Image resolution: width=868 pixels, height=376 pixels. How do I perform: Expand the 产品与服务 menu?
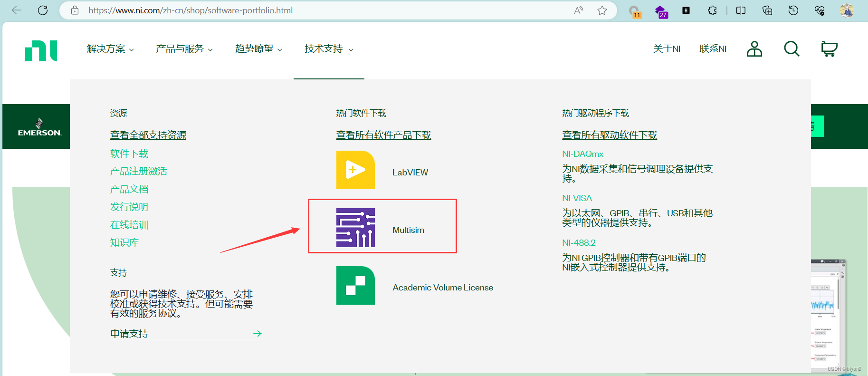(x=184, y=49)
